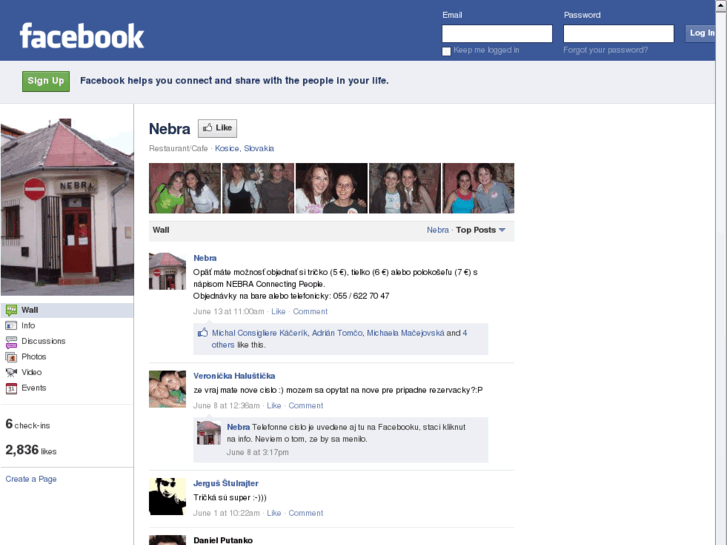Click the Info card icon in sidebar
The height and width of the screenshot is (545, 727).
(11, 326)
